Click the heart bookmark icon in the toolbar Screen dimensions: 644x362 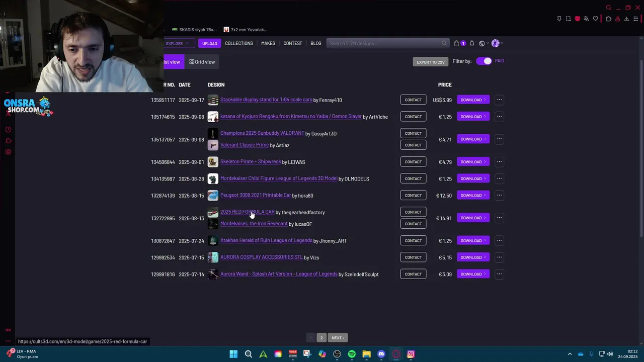click(x=596, y=19)
